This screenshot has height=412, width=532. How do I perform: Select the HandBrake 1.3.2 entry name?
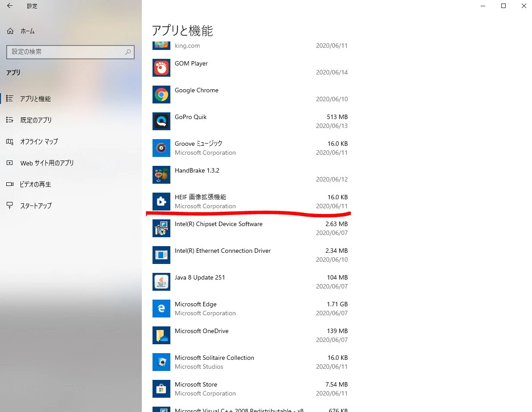click(197, 170)
